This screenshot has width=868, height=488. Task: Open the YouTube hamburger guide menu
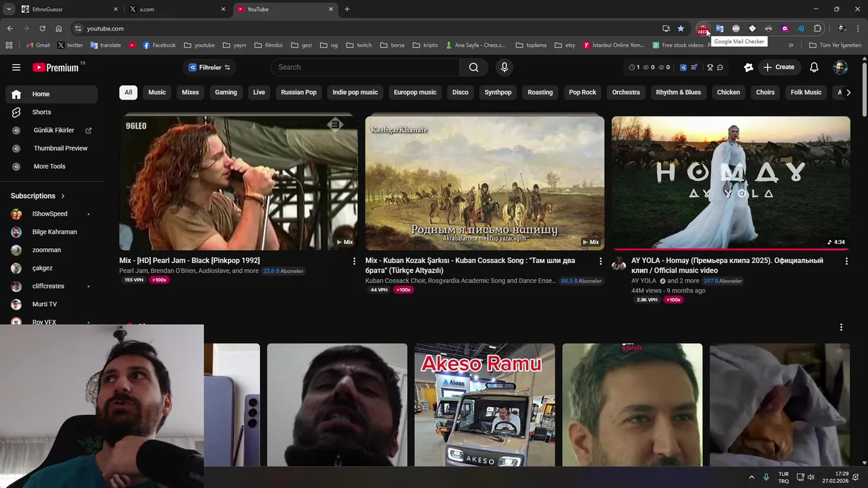coord(16,67)
